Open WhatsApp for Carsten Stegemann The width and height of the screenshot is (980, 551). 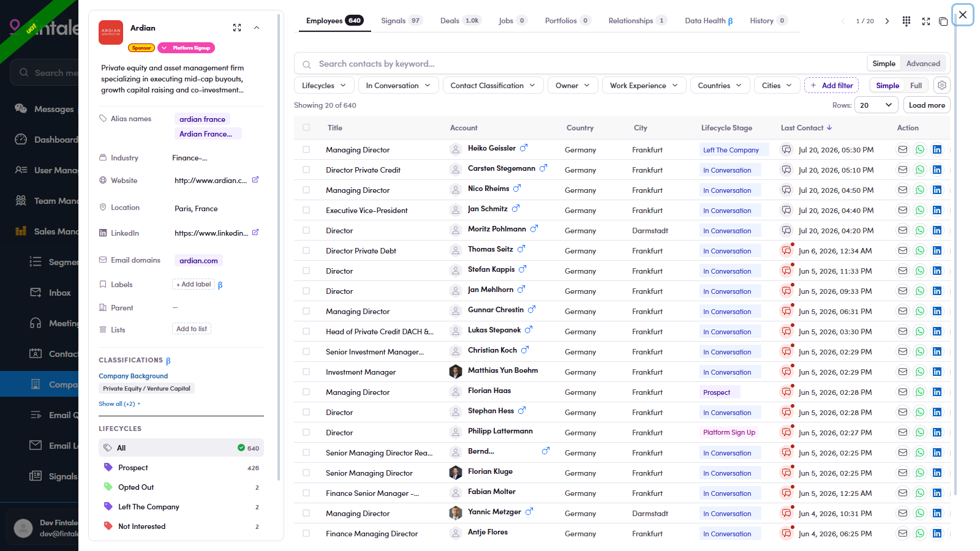pos(920,170)
